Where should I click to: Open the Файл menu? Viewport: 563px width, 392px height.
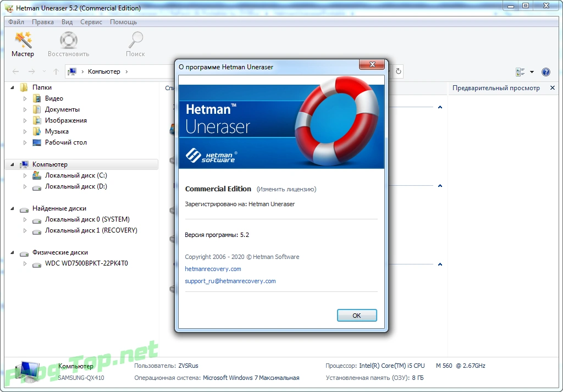(16, 22)
